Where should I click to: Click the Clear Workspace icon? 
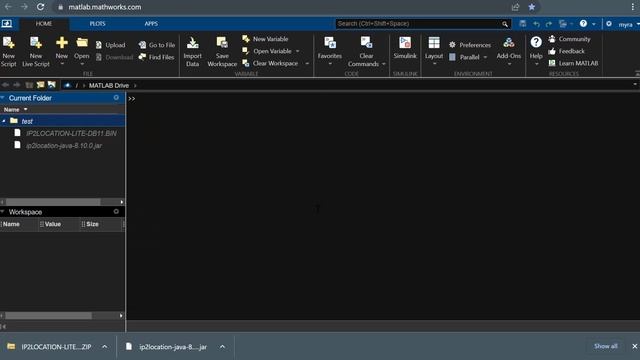[246, 63]
